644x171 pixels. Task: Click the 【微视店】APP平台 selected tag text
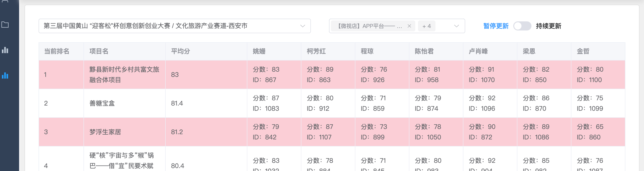[369, 26]
